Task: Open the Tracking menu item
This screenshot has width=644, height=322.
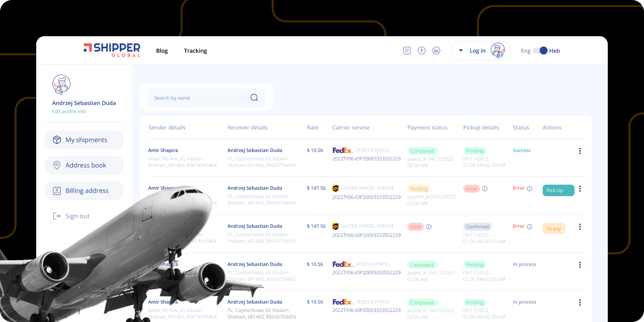Action: pyautogui.click(x=195, y=50)
